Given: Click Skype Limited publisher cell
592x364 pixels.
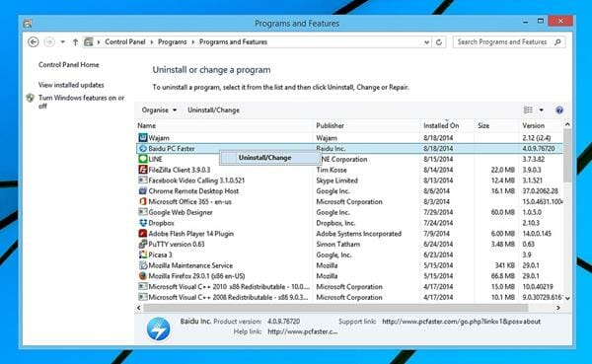Looking at the screenshot, I should coord(336,181).
